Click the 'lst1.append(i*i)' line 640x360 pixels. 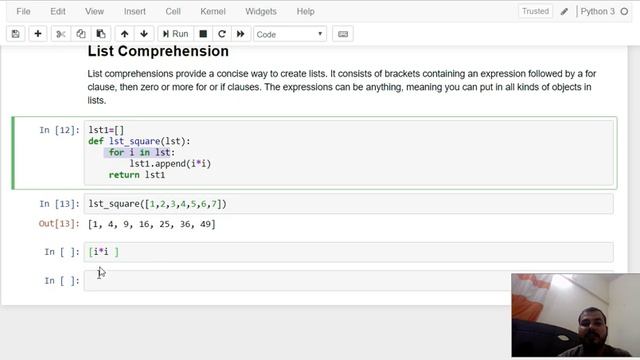(170, 164)
